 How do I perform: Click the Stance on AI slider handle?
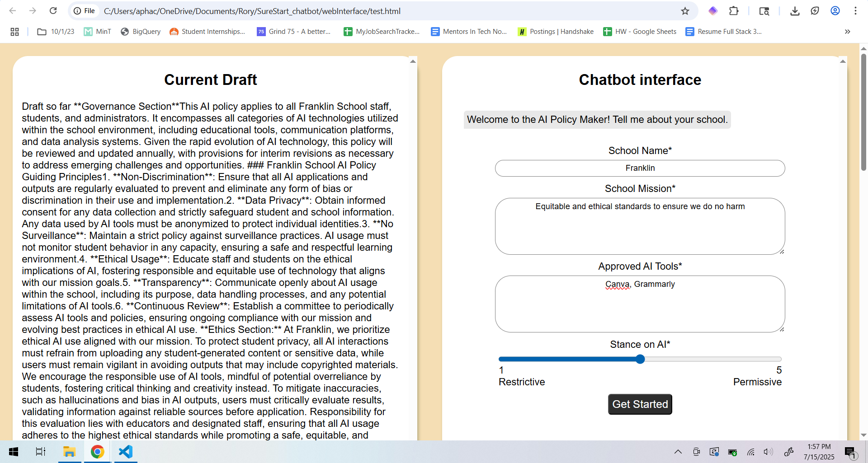[640, 359]
